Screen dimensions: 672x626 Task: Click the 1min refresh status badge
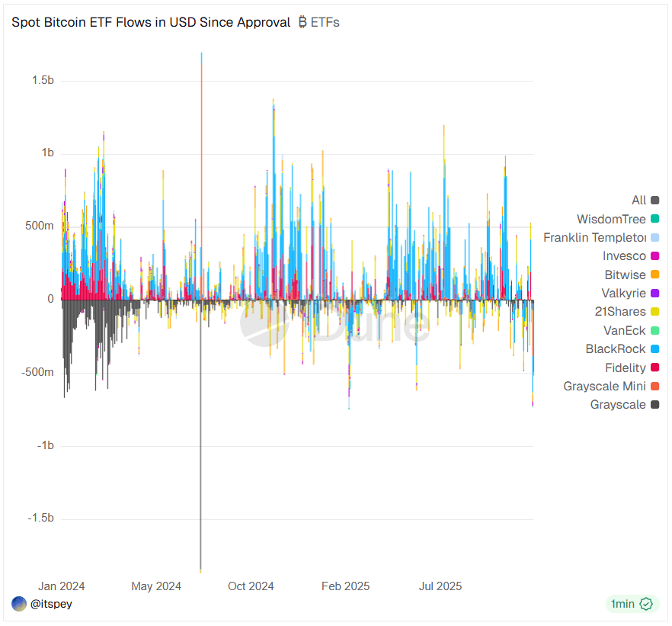pos(632,604)
